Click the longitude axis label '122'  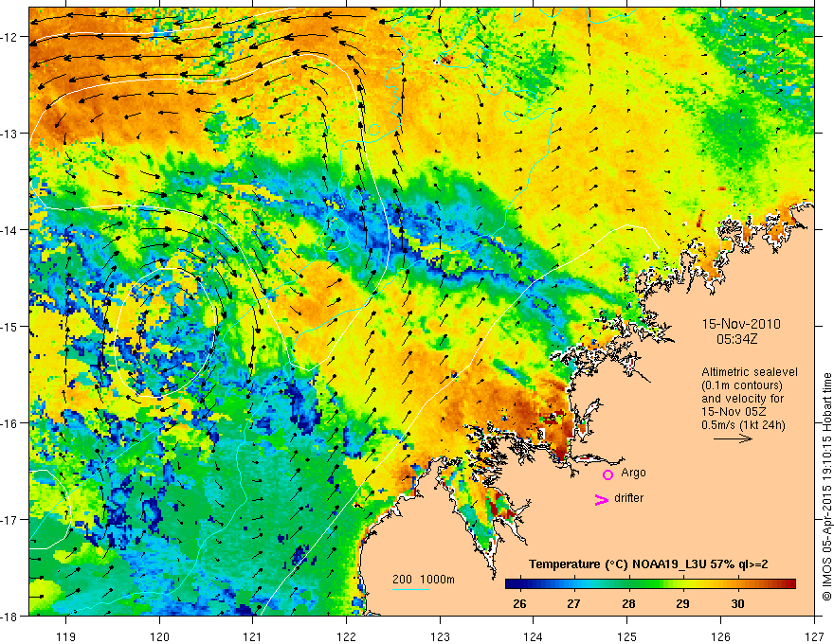346,636
